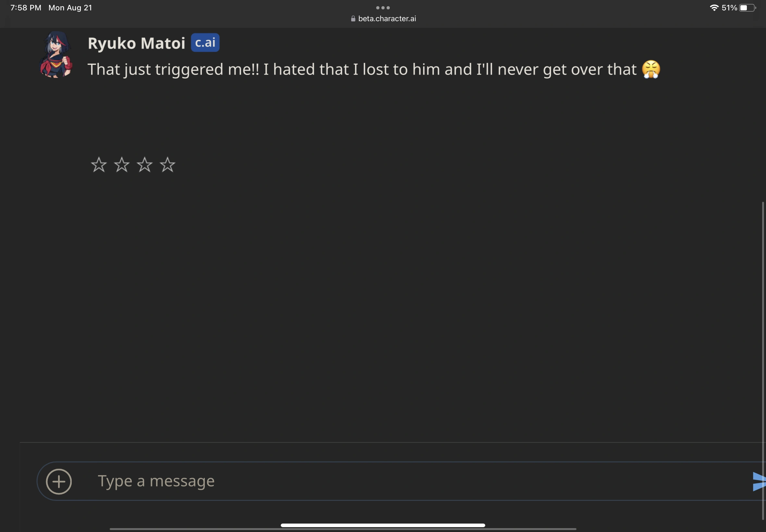Click the angry face emoji in message
The width and height of the screenshot is (766, 532).
(x=651, y=69)
